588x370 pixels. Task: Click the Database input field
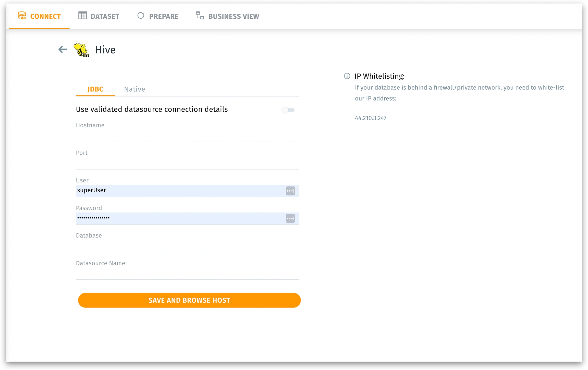pyautogui.click(x=187, y=246)
